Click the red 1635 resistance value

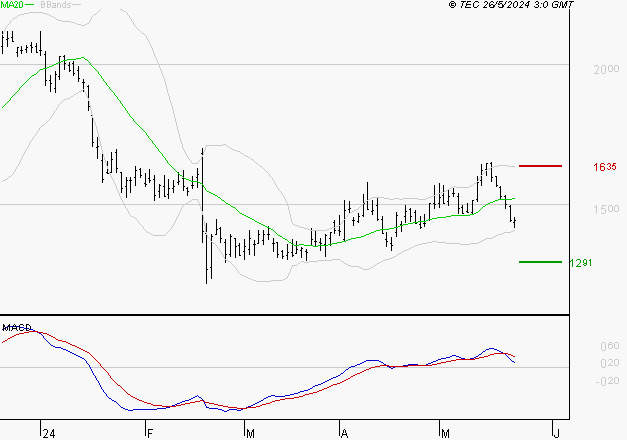(x=605, y=167)
